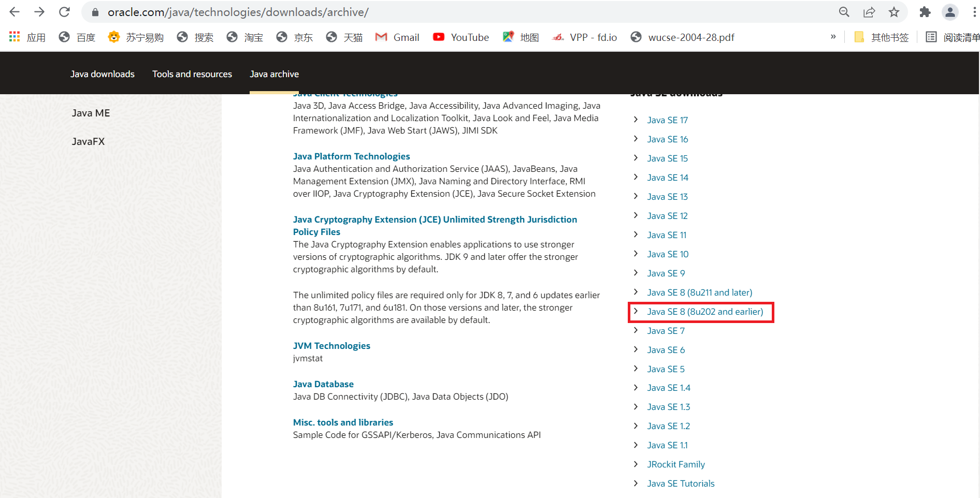Open Java SE 8 (8u211 and later) link

tap(700, 292)
